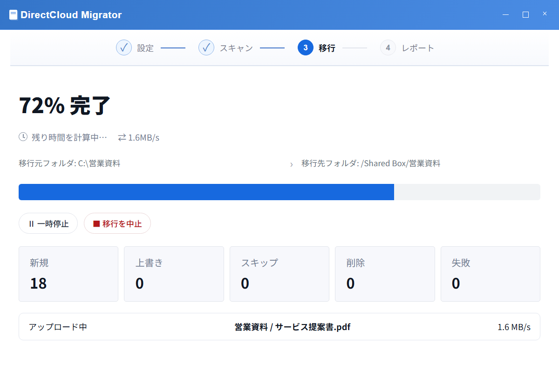Viewport: 559px width, 392px height.
Task: Click the 削除 0 statistics card
Action: [385, 274]
